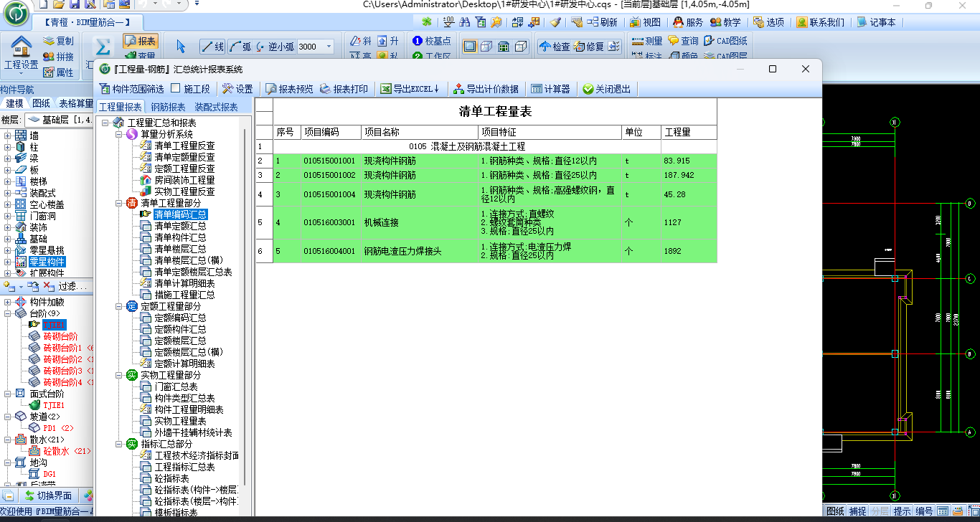Switch to the 钢筋报表 tab
This screenshot has width=980, height=522.
(x=168, y=107)
